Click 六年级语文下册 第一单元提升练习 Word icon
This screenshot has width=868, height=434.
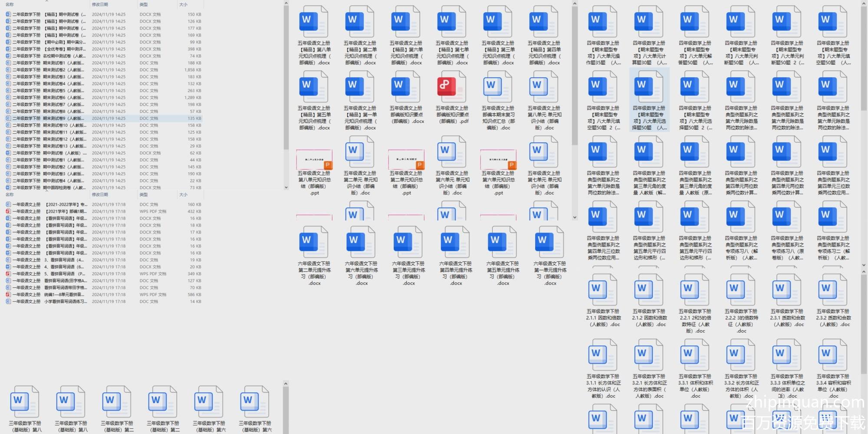tap(550, 242)
